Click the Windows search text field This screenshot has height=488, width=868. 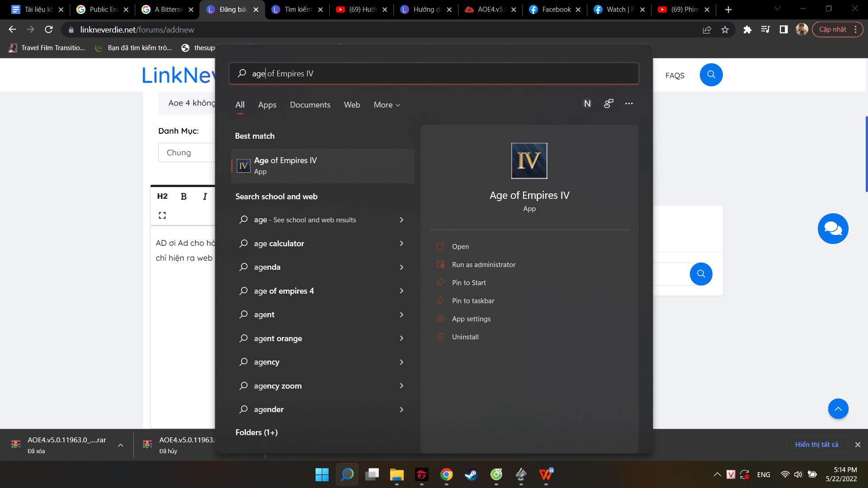[434, 73]
